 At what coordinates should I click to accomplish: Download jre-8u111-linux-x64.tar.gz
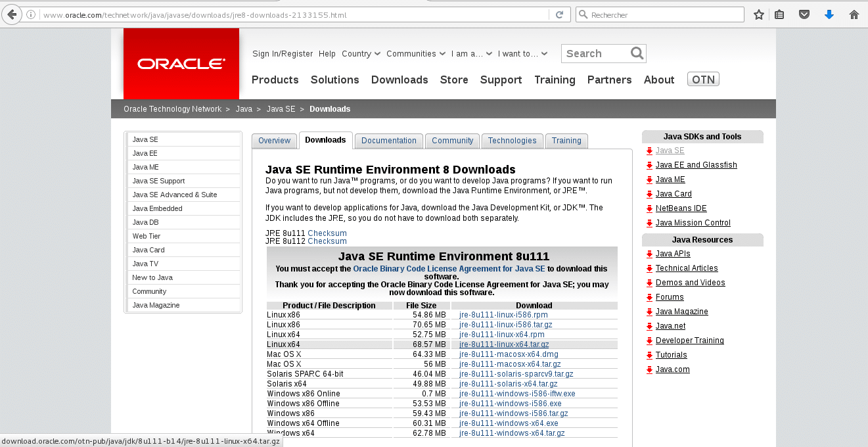pyautogui.click(x=504, y=344)
